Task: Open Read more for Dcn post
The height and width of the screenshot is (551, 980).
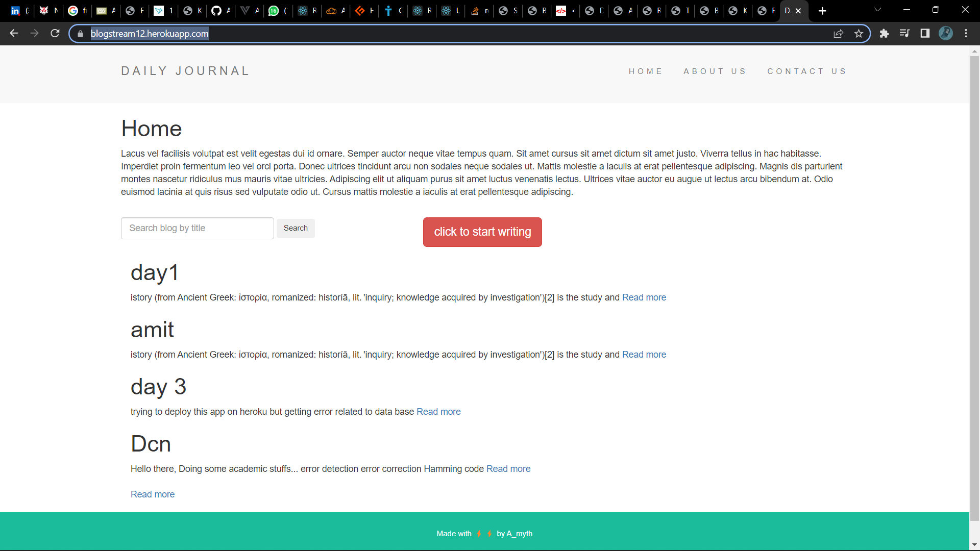Action: click(x=508, y=469)
